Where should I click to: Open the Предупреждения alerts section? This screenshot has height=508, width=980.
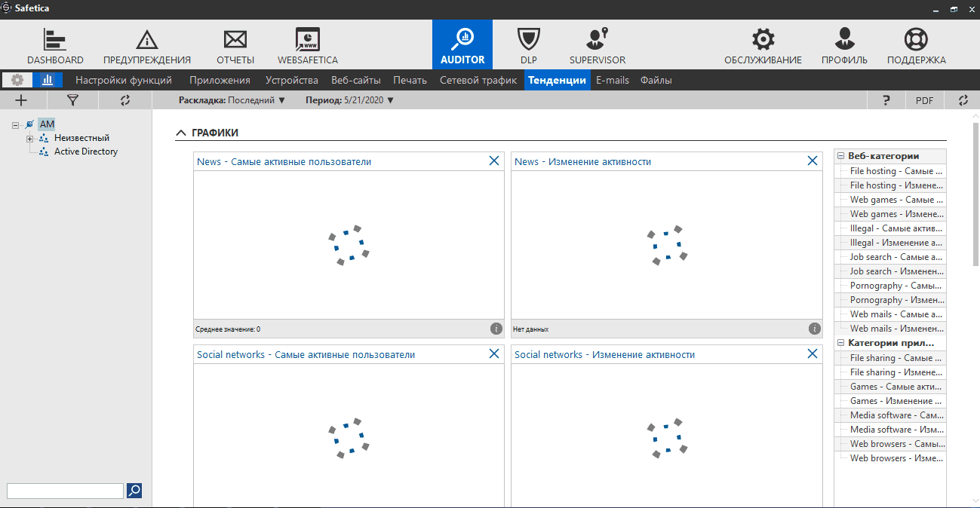pyautogui.click(x=147, y=45)
